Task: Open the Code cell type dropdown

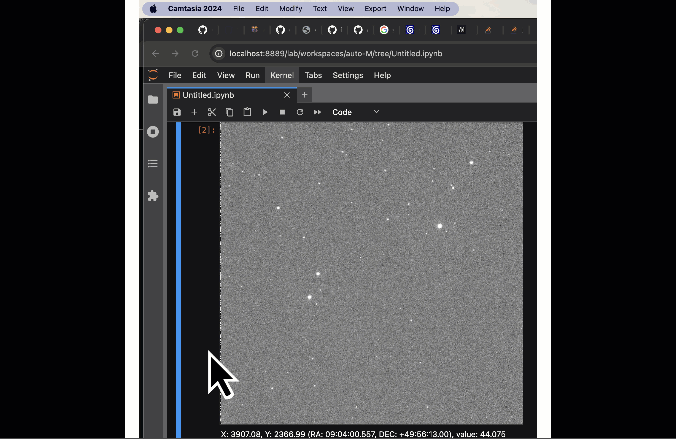Action: [x=356, y=112]
